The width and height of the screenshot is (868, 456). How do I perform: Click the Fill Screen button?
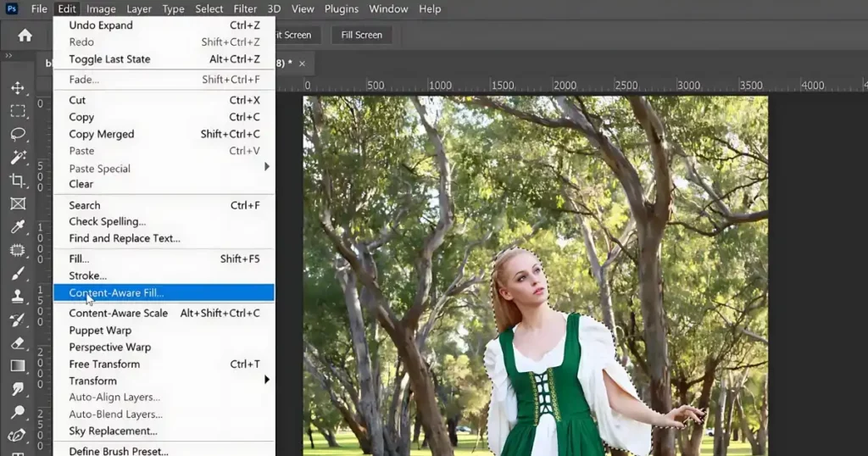pos(361,35)
